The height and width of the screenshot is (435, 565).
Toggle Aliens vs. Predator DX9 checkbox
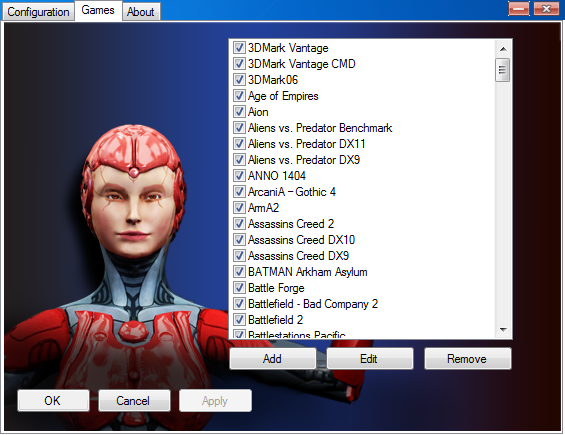tap(239, 159)
